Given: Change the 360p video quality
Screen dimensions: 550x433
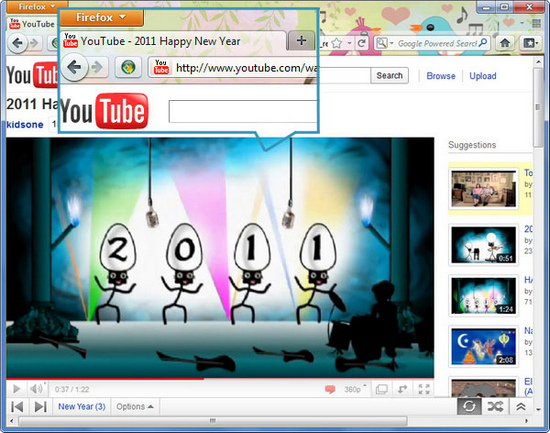Looking at the screenshot, I should click(354, 389).
